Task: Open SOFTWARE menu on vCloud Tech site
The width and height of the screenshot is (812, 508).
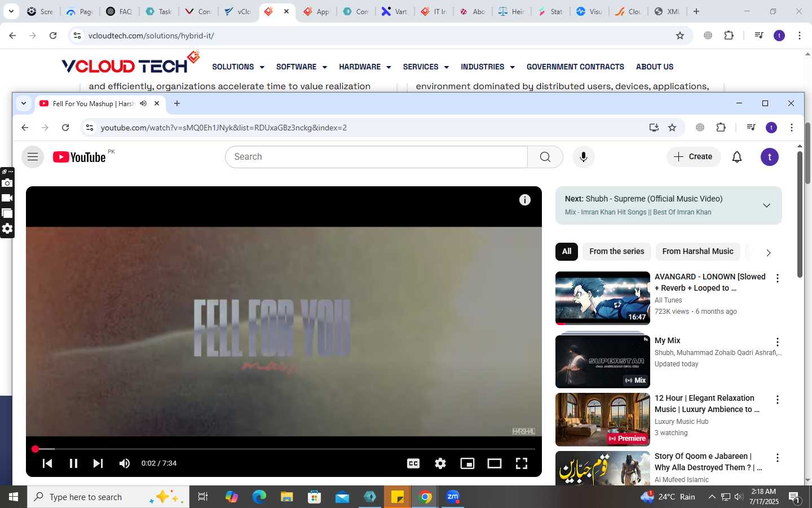Action: pyautogui.click(x=302, y=67)
